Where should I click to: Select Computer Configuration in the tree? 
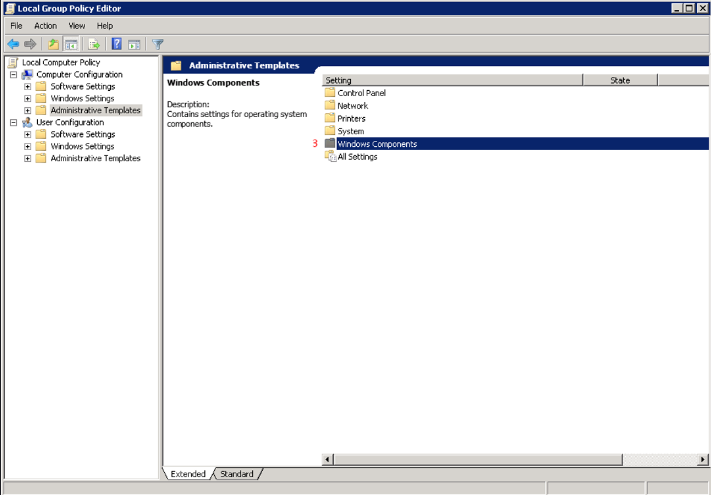pos(79,74)
